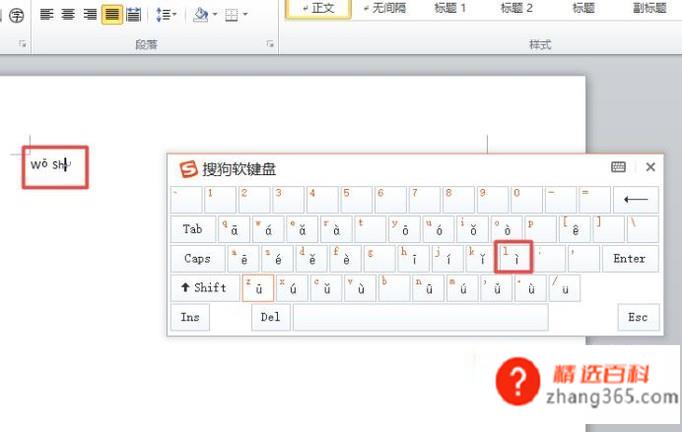Apply the 标题 2 style
Screen dimensions: 682x432
pos(516,8)
